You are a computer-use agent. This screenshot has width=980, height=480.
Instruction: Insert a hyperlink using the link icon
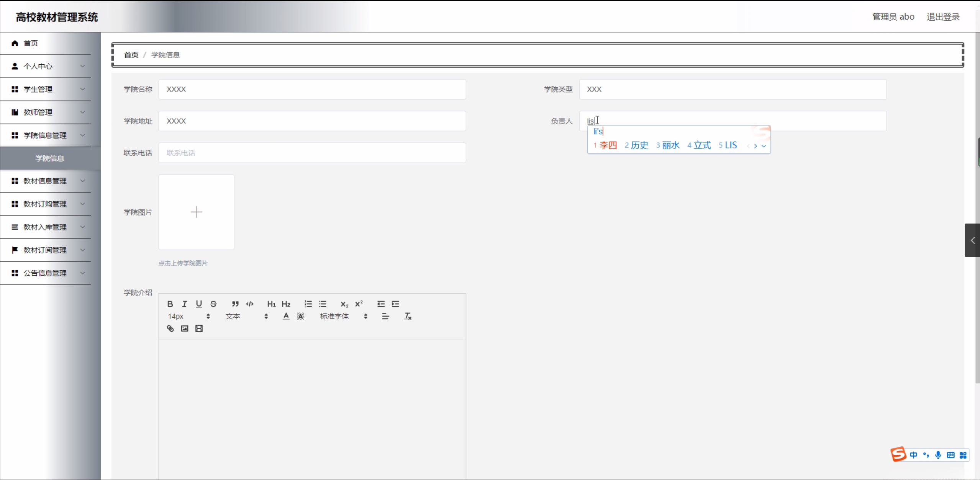click(x=170, y=328)
